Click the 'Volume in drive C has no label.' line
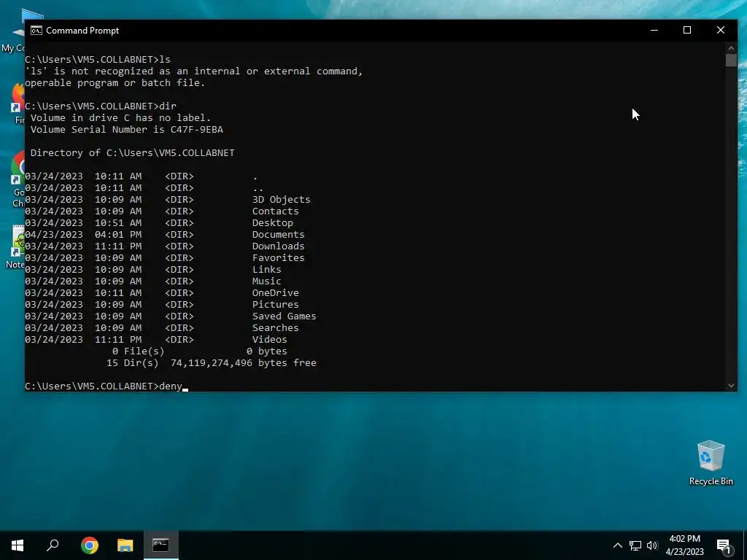The width and height of the screenshot is (747, 560). (x=120, y=117)
